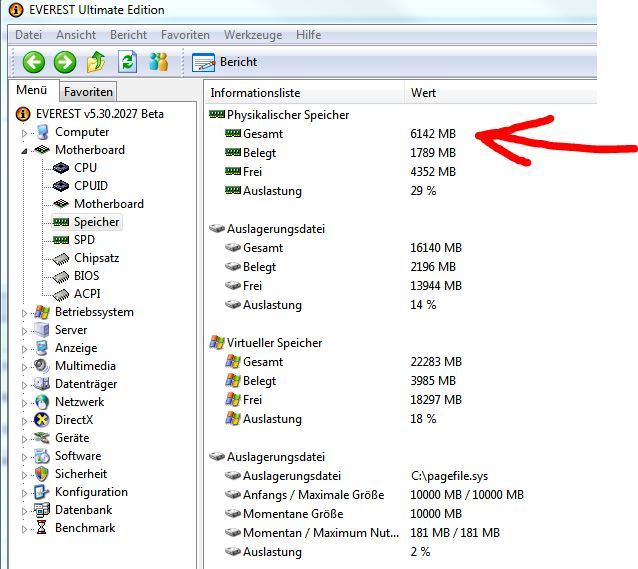The height and width of the screenshot is (569, 638).
Task: Click the Software disc icon
Action: pos(42,456)
